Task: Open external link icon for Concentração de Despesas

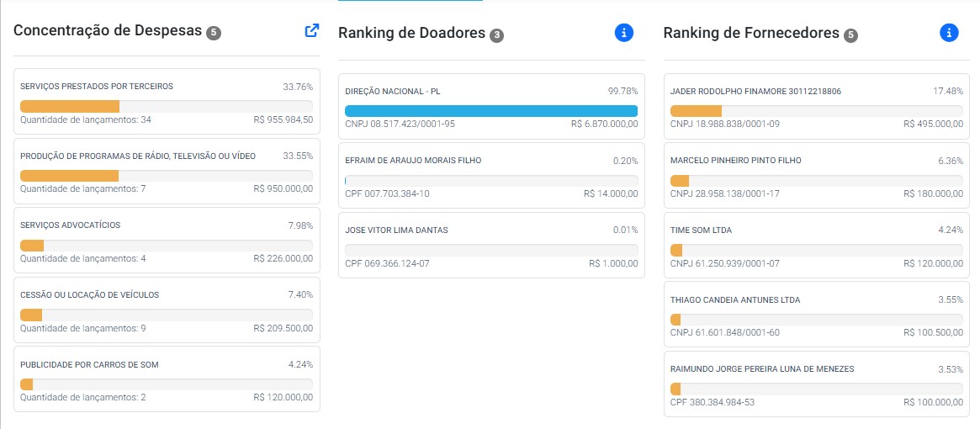Action: pyautogui.click(x=312, y=30)
